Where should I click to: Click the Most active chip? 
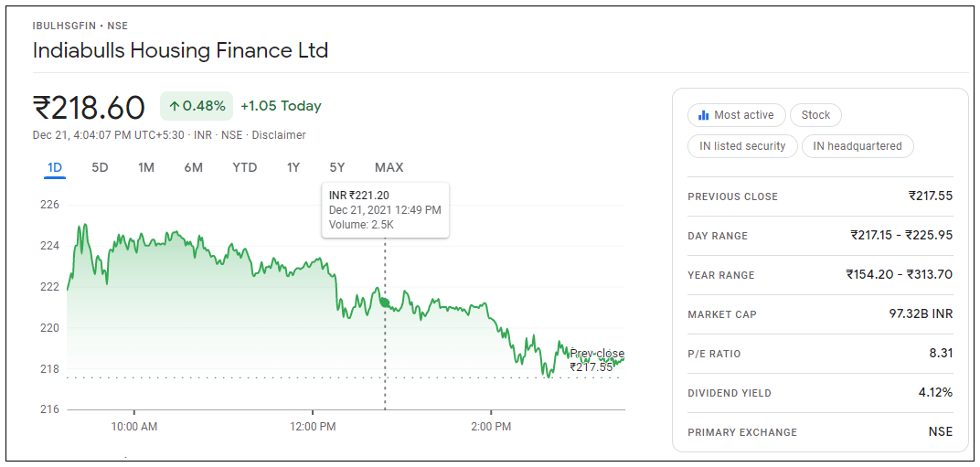(x=736, y=115)
